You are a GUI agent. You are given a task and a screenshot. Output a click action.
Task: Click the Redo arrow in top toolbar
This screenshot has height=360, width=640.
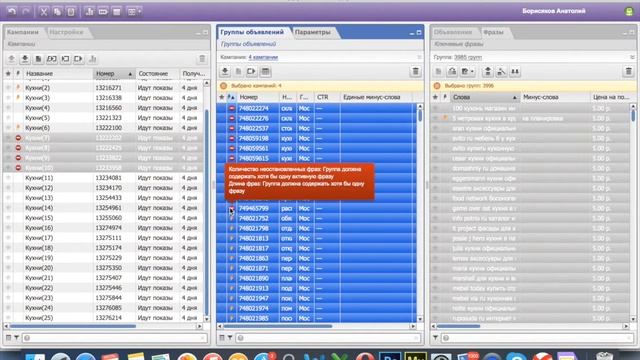tap(26, 11)
